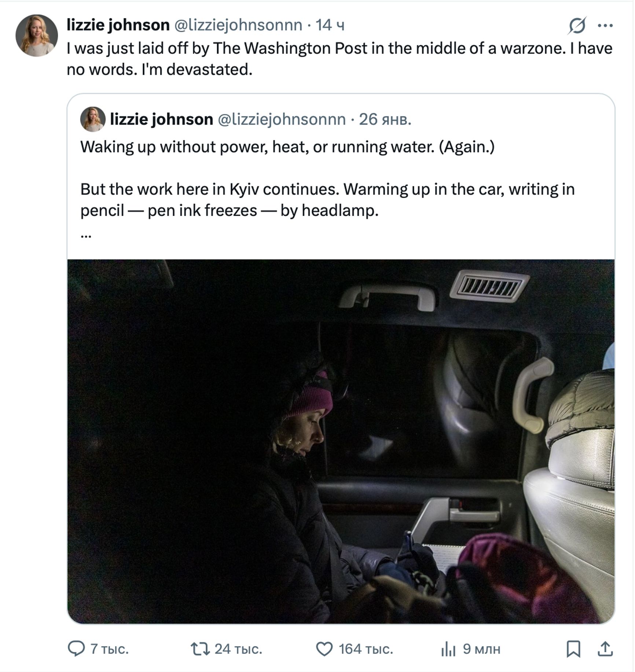Image resolution: width=635 pixels, height=672 pixels.
Task: Open the three-dot more options menu
Action: 605,25
